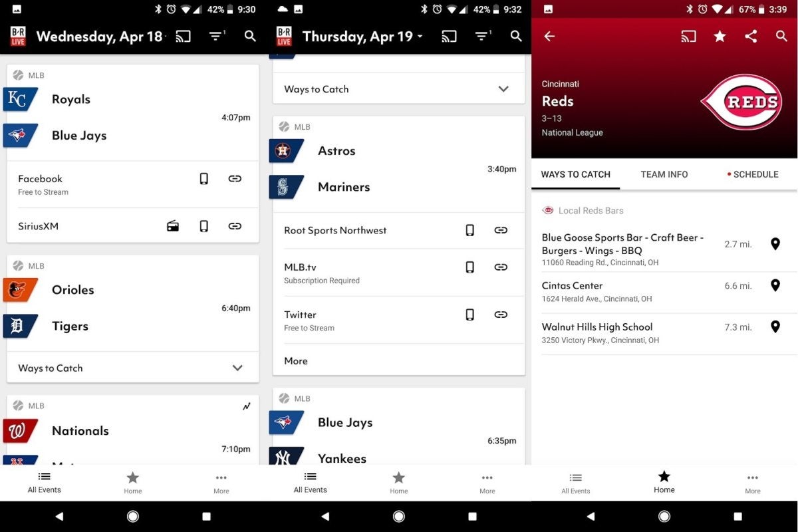This screenshot has height=532, width=798.
Task: Tap the search icon on the Reds screen
Action: click(781, 37)
